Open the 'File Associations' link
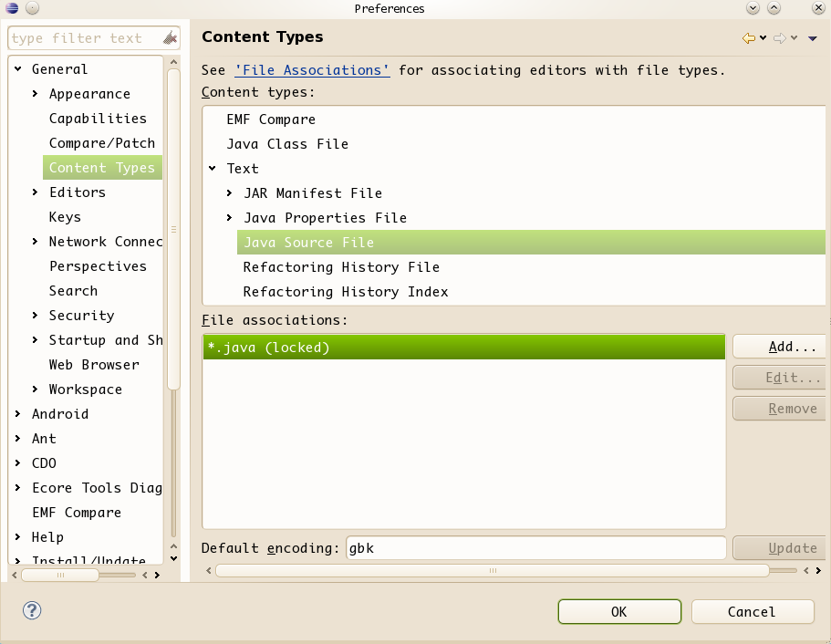The height and width of the screenshot is (644, 831). click(312, 70)
